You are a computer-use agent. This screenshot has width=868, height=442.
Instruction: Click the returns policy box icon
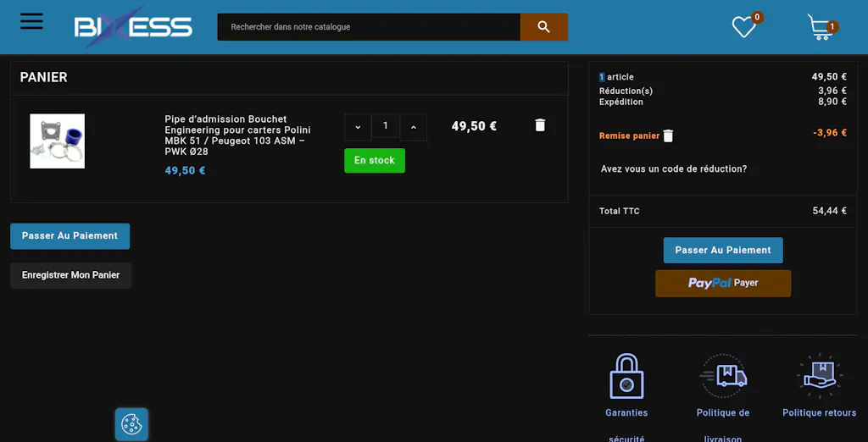tap(819, 376)
